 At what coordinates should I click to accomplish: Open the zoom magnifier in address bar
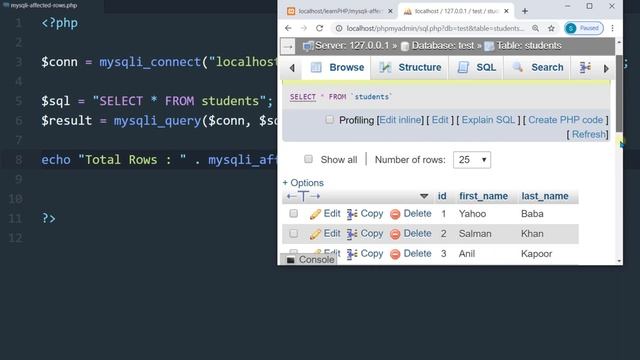(536, 28)
